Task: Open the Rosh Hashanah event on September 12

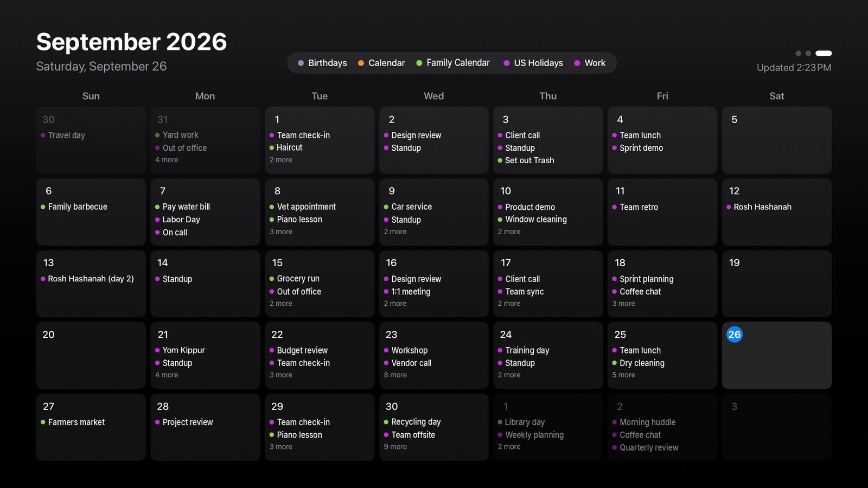Action: [x=759, y=207]
